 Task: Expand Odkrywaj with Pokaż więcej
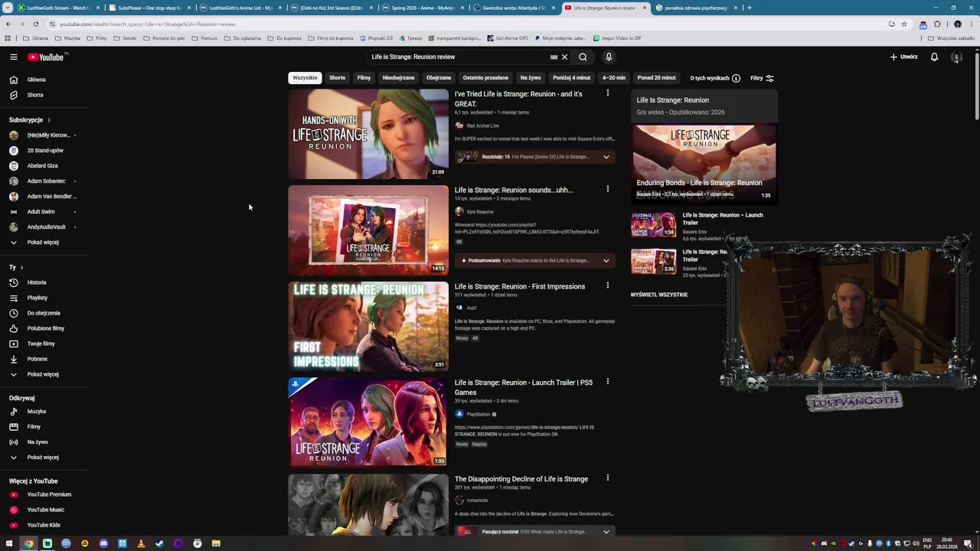[x=44, y=457]
